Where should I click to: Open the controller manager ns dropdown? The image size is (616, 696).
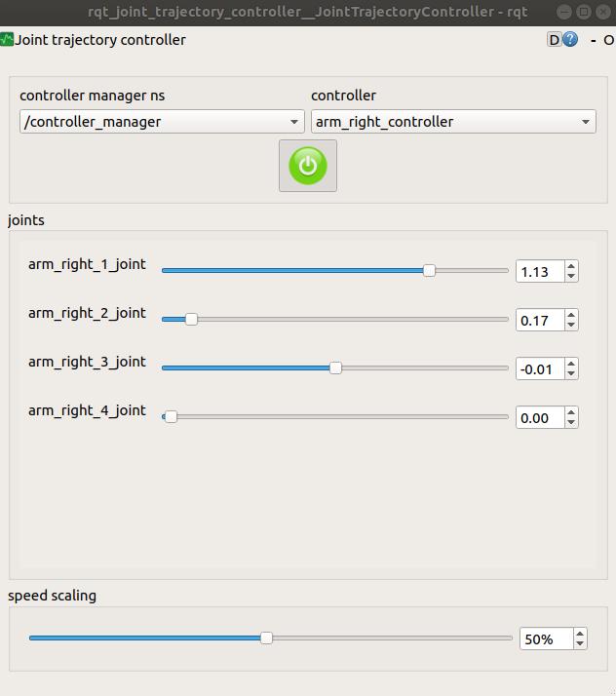[162, 122]
